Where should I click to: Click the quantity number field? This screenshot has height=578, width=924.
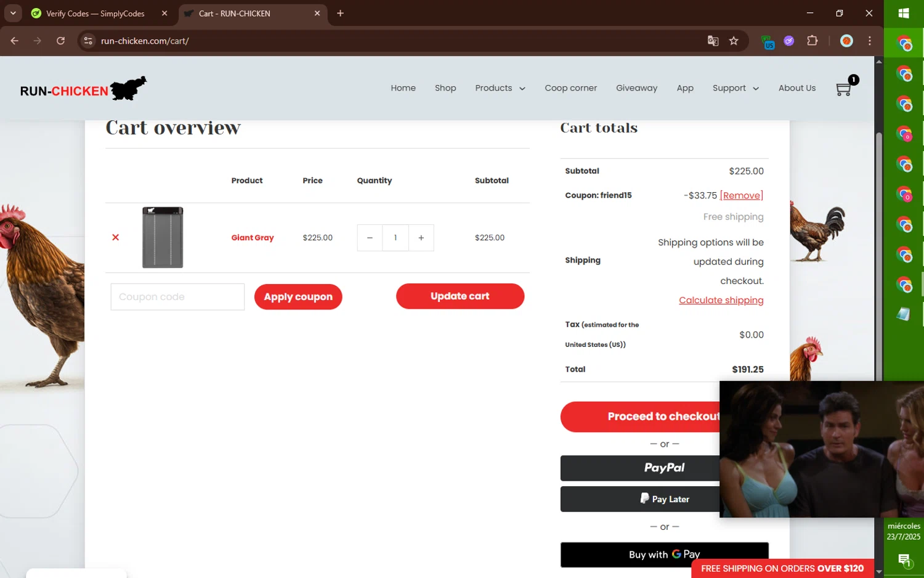pyautogui.click(x=395, y=238)
